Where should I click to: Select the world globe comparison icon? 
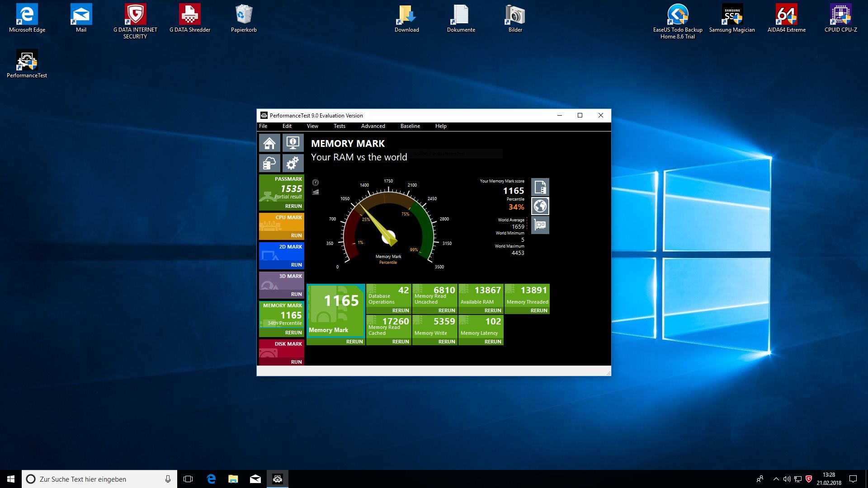click(540, 206)
